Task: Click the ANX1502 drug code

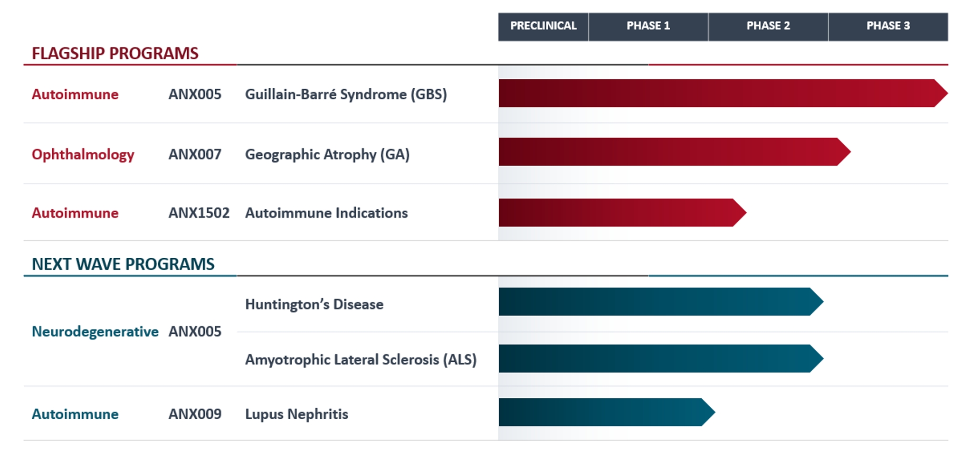Action: coord(199,213)
